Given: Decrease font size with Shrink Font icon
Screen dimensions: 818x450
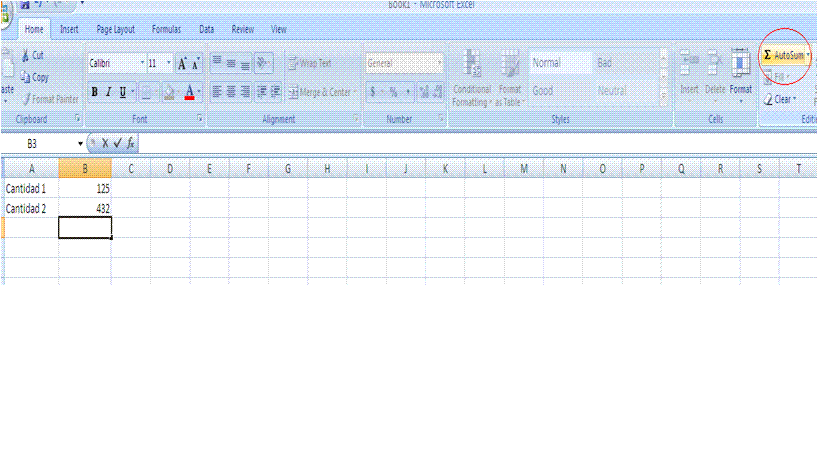Looking at the screenshot, I should click(x=195, y=64).
